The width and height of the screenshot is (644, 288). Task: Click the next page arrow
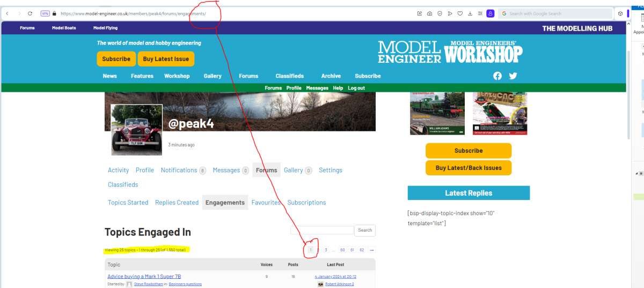click(x=372, y=250)
